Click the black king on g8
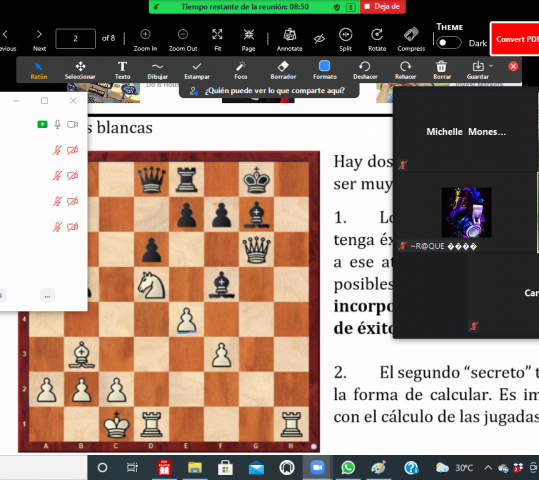The width and height of the screenshot is (539, 480). (256, 180)
